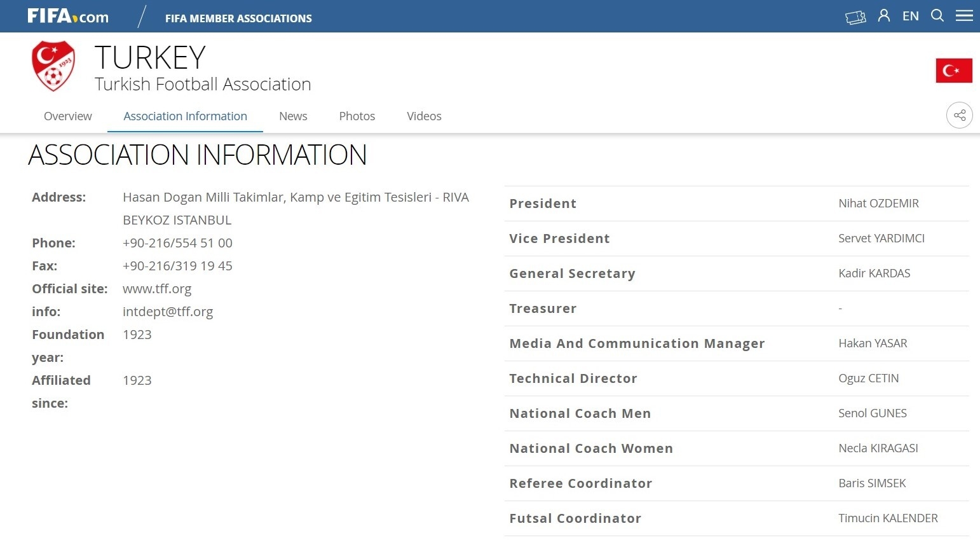The image size is (980, 540).
Task: Click referee coordinator name Baris SIMSEK
Action: coord(872,483)
